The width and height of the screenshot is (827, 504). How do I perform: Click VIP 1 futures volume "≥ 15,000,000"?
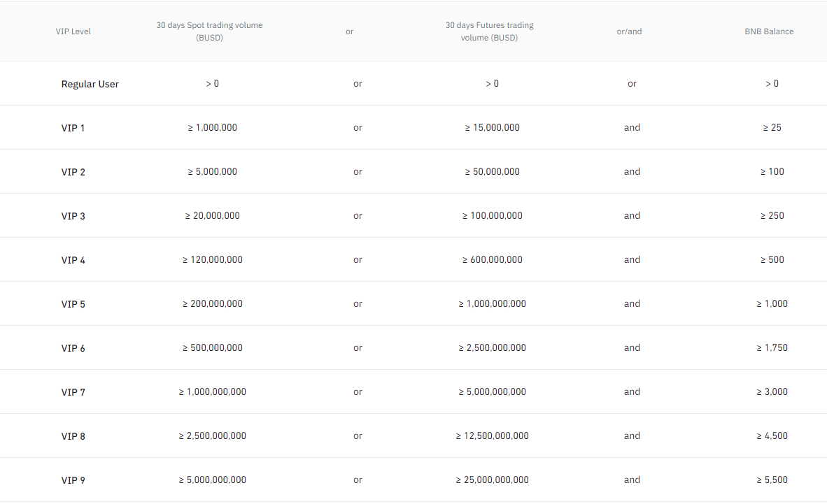tap(492, 128)
